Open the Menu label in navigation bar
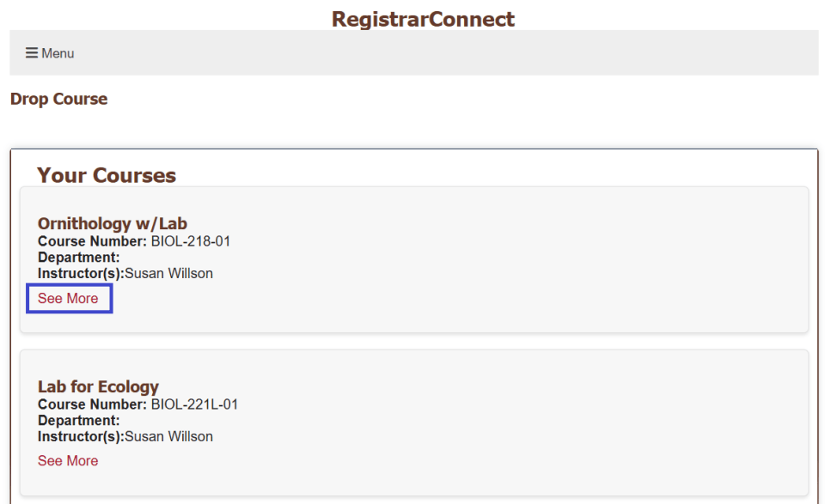 point(58,53)
